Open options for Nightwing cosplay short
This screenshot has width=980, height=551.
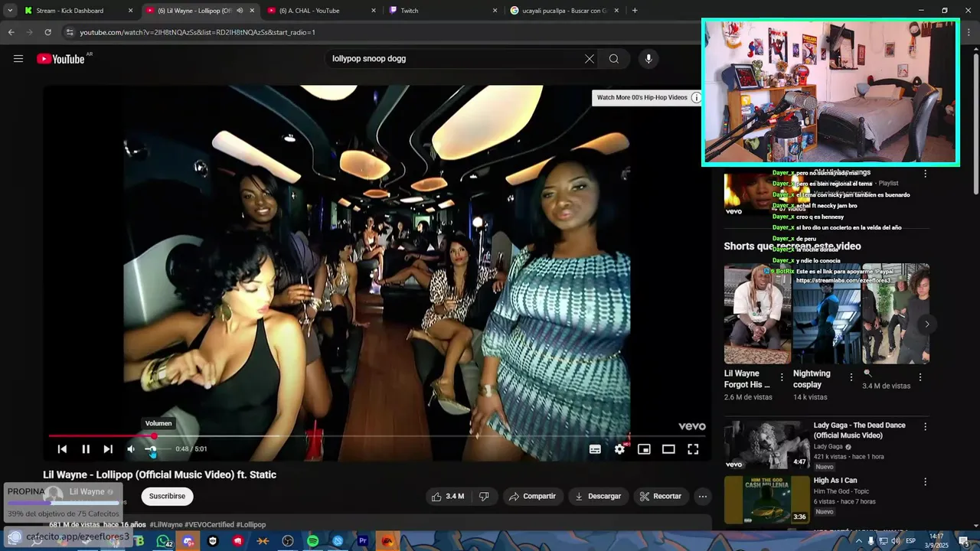point(851,377)
